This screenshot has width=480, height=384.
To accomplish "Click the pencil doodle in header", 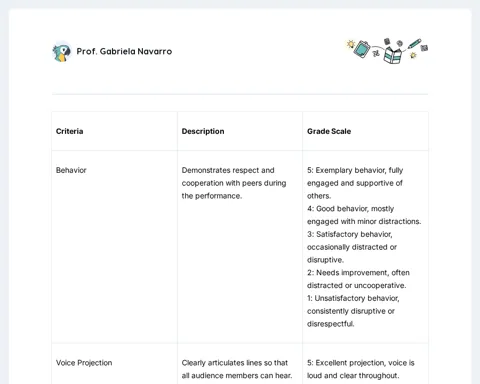I will click(x=414, y=44).
